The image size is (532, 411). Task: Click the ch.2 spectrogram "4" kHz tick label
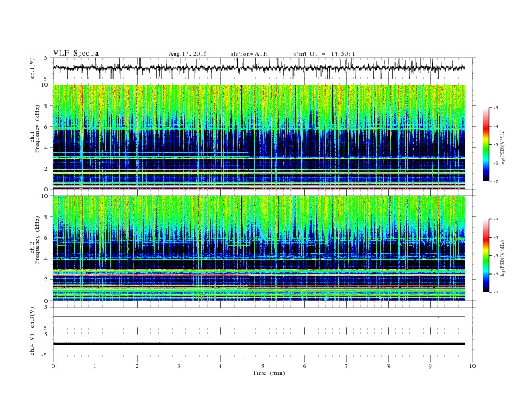pos(47,259)
